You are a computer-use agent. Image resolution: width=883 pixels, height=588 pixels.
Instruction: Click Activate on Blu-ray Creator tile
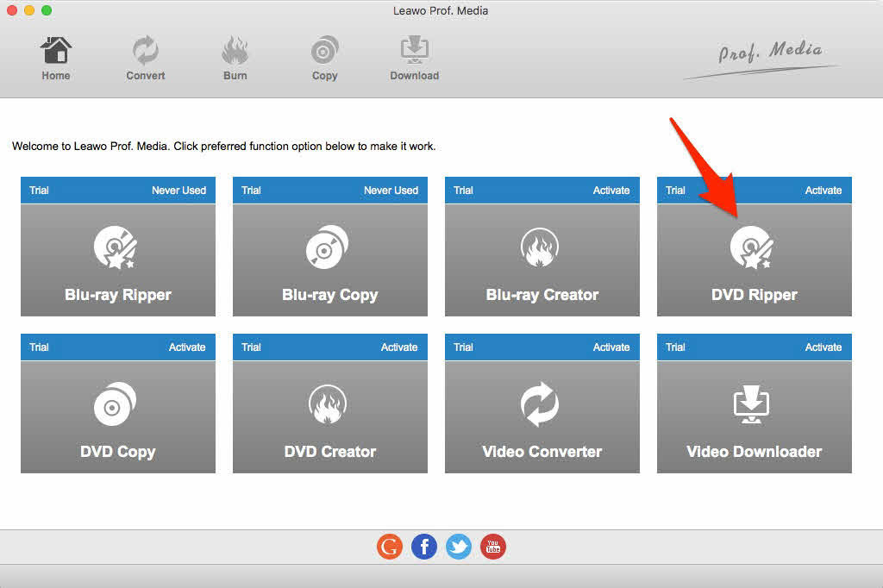611,191
